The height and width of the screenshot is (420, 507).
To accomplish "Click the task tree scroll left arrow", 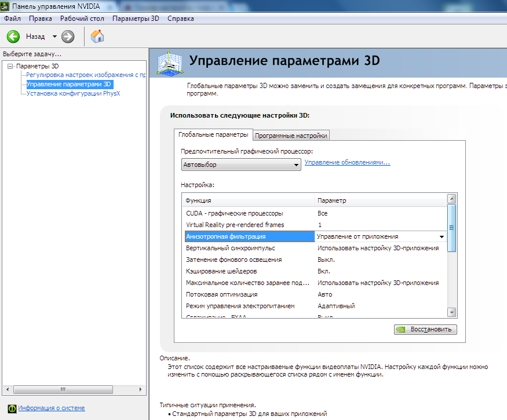I will coord(8,390).
